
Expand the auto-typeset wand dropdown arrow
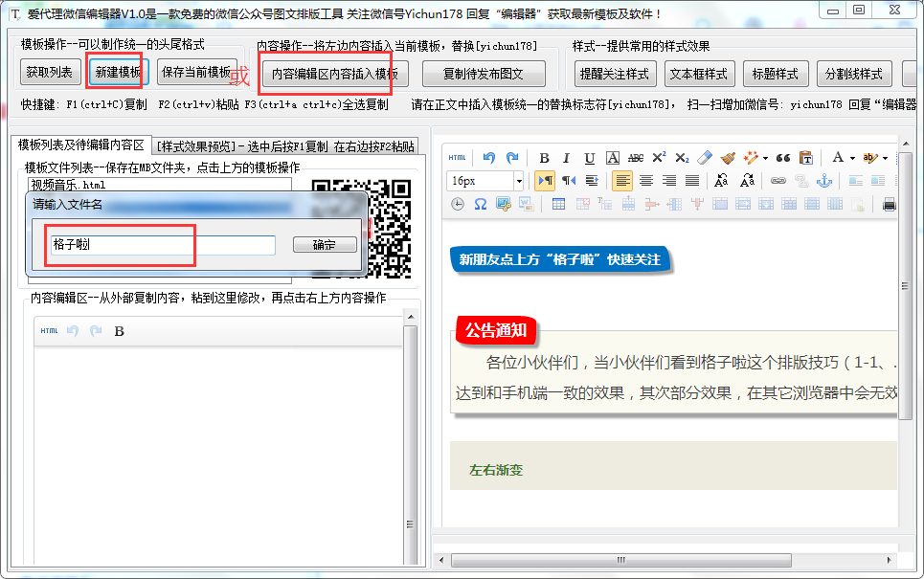coord(765,159)
